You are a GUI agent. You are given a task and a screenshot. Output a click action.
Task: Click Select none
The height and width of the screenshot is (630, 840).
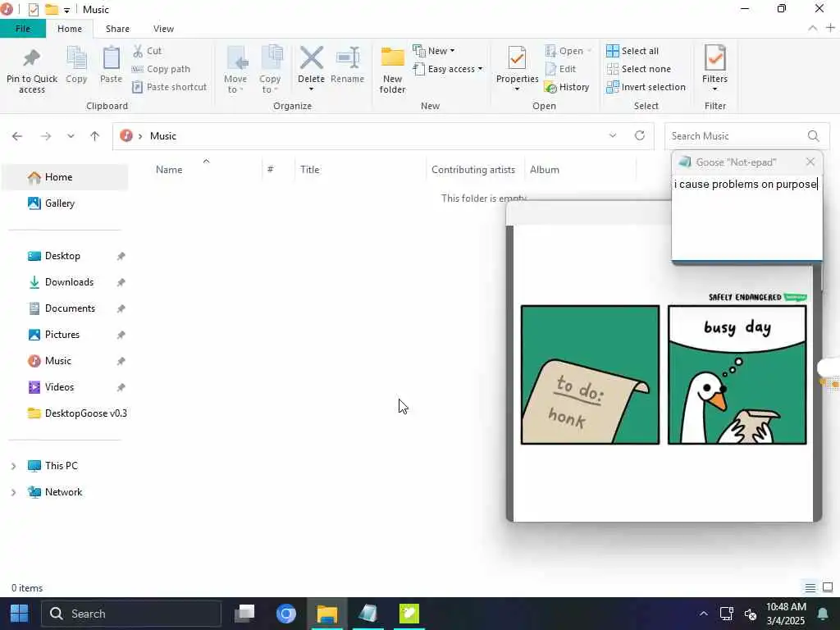638,69
